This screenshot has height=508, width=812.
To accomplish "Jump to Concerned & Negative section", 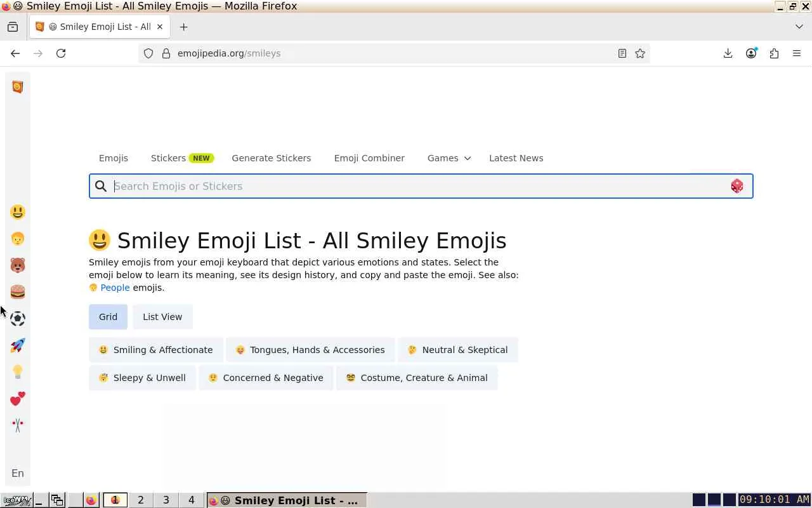I will [x=266, y=378].
